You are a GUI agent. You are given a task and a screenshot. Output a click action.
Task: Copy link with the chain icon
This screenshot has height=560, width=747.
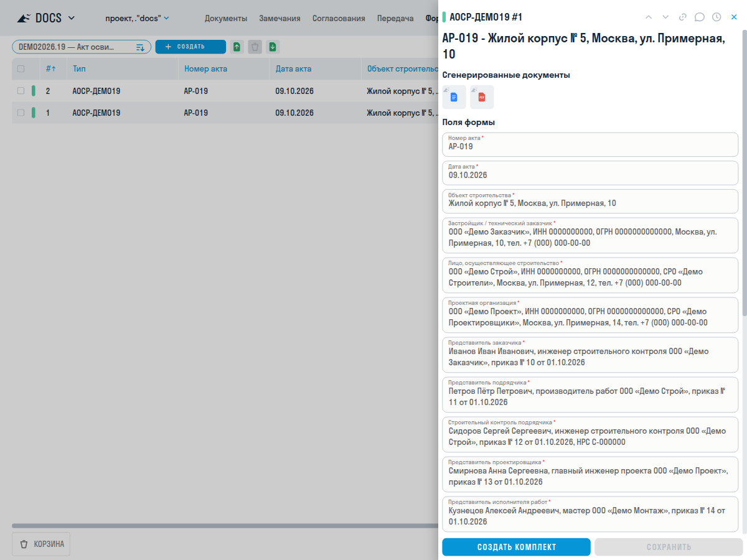[x=683, y=17]
